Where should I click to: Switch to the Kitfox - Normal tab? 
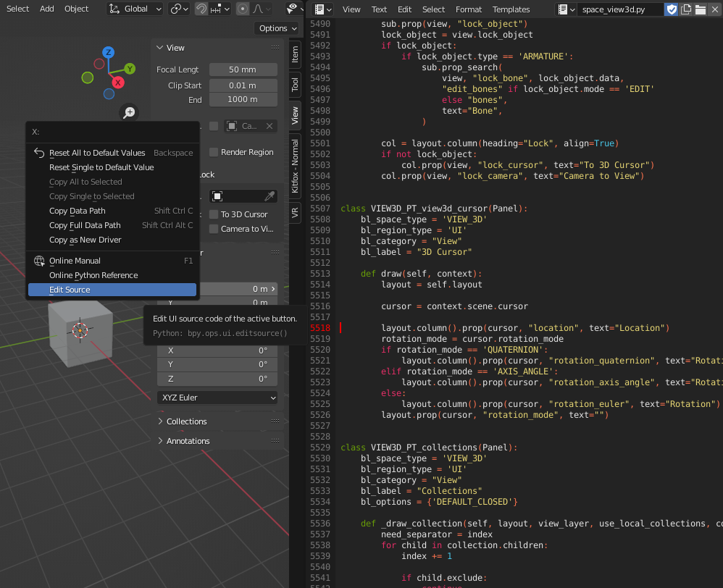click(x=295, y=167)
